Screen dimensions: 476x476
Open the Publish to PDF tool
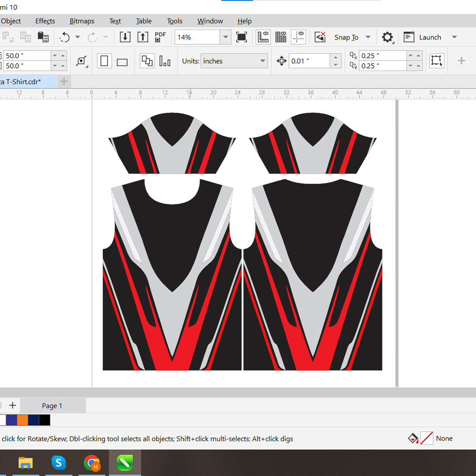[x=160, y=37]
